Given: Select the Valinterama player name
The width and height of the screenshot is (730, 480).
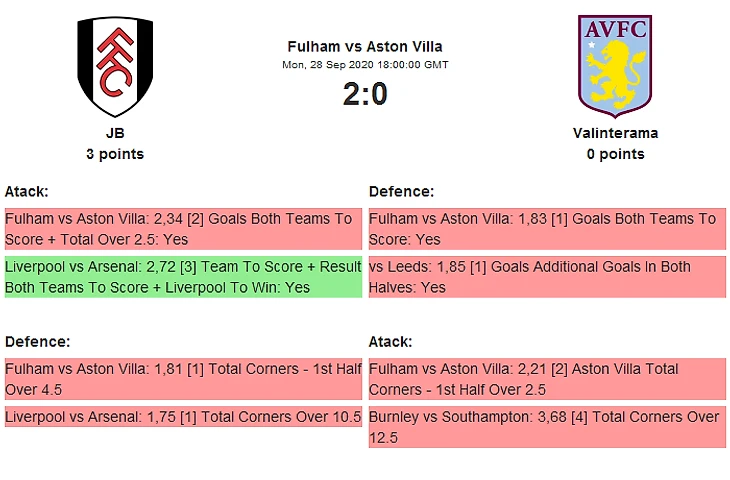Looking at the screenshot, I should [x=615, y=133].
